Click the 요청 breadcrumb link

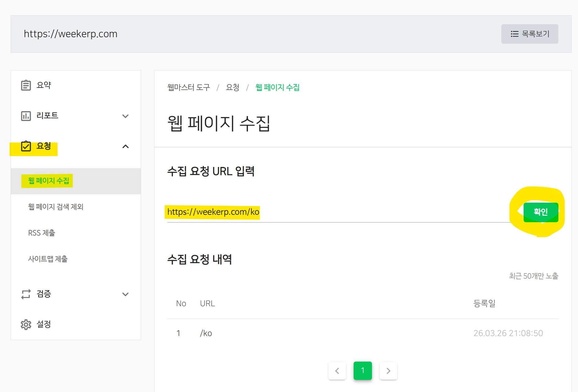coord(232,88)
